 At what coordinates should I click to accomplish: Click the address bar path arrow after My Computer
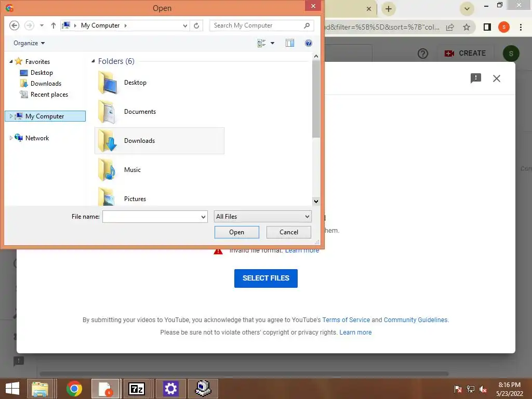pyautogui.click(x=126, y=25)
